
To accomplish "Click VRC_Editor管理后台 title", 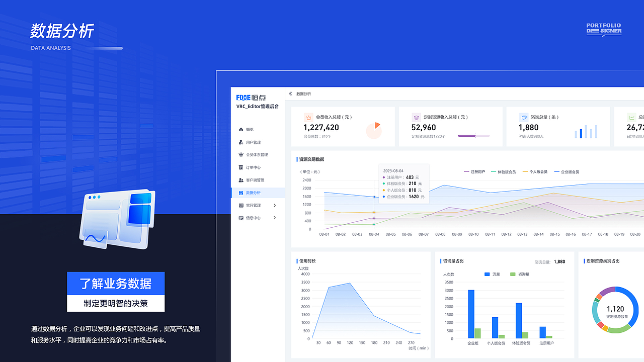I will tap(258, 107).
